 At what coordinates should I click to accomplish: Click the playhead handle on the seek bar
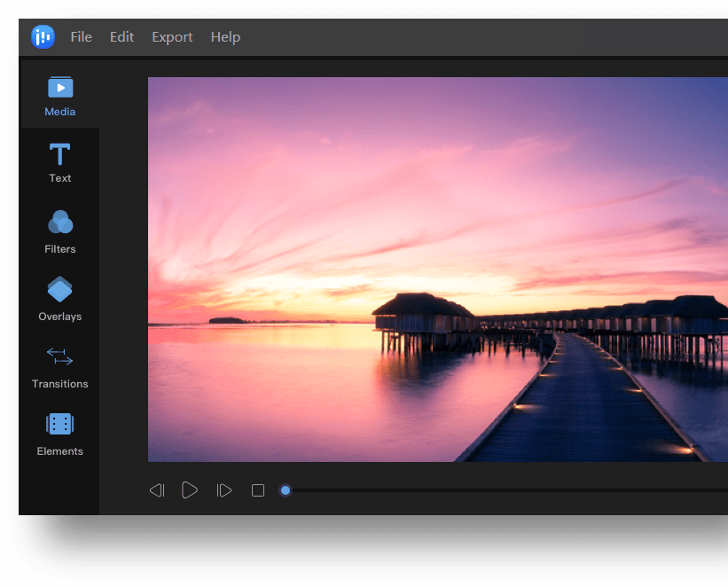285,489
